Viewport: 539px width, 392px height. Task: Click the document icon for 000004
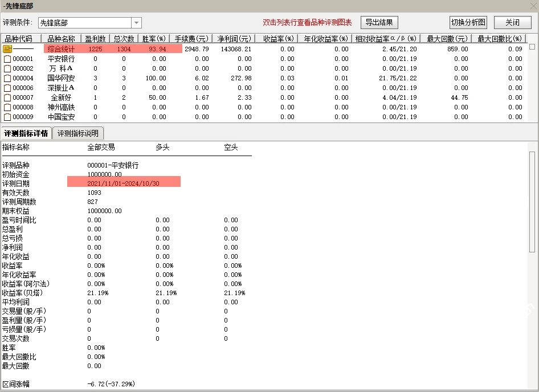coord(7,78)
